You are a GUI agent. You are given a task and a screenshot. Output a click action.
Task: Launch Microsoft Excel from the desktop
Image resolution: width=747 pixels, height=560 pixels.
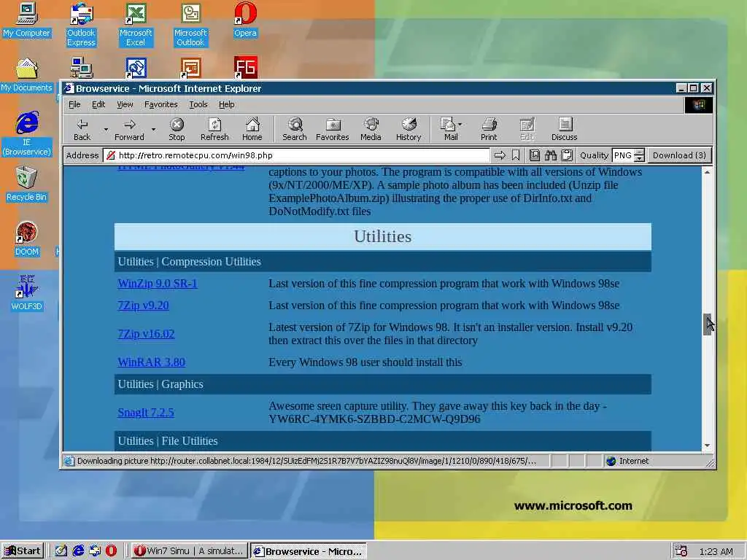coord(136,25)
